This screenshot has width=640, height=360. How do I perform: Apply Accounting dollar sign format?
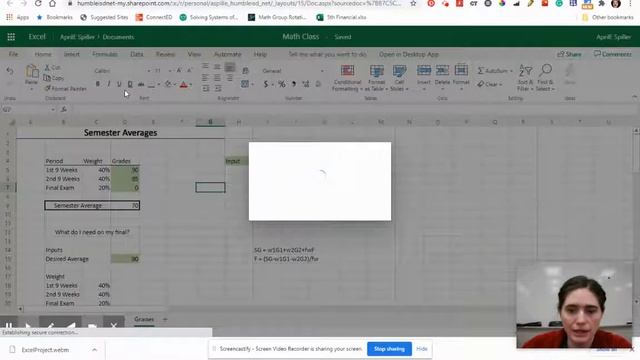pyautogui.click(x=267, y=84)
